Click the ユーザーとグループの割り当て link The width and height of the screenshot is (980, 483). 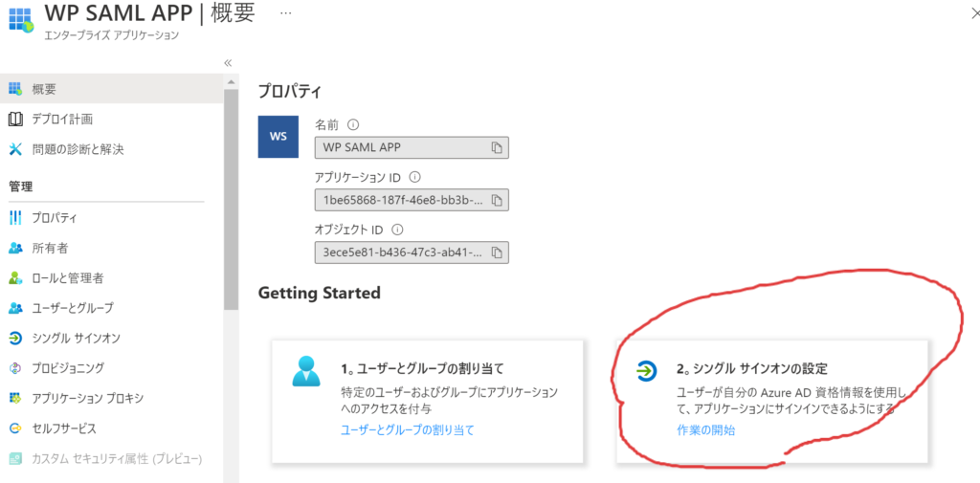click(x=408, y=429)
